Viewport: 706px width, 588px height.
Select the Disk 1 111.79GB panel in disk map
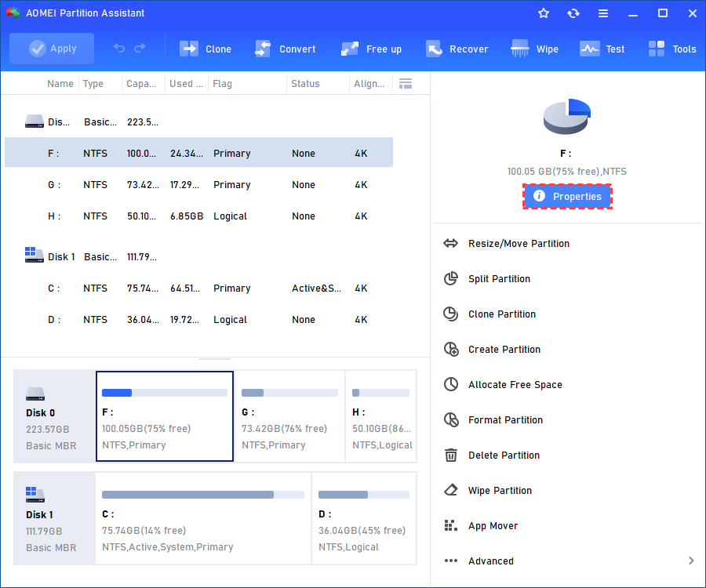(x=54, y=517)
